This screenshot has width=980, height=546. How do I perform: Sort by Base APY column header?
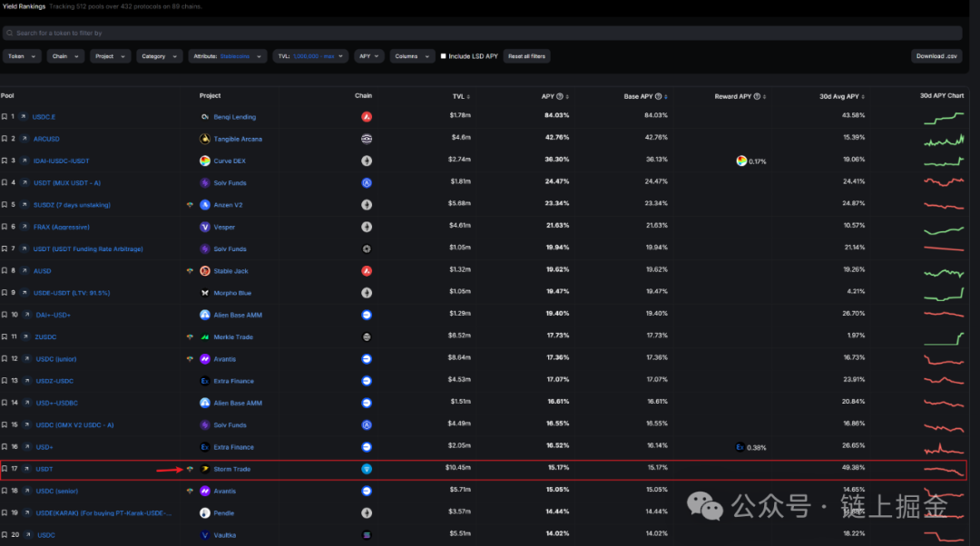[x=646, y=96]
